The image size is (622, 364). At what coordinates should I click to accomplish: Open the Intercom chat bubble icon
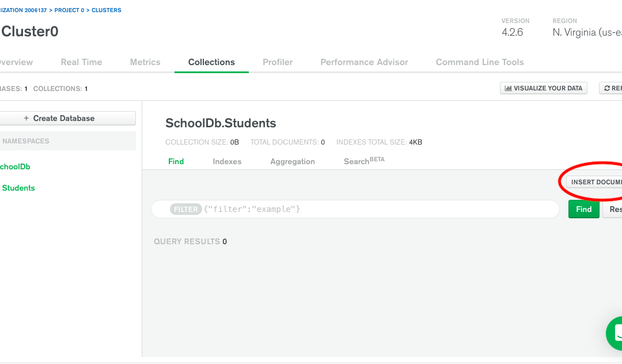pos(615,332)
